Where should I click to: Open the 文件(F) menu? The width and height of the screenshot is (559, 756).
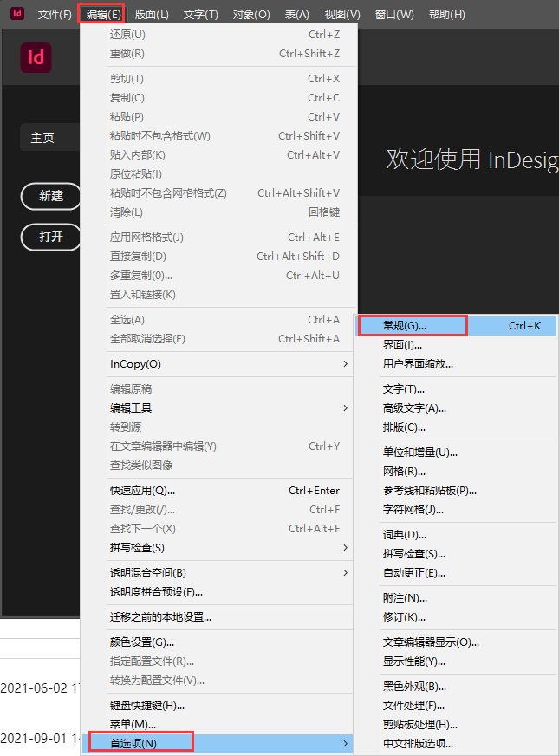click(55, 15)
